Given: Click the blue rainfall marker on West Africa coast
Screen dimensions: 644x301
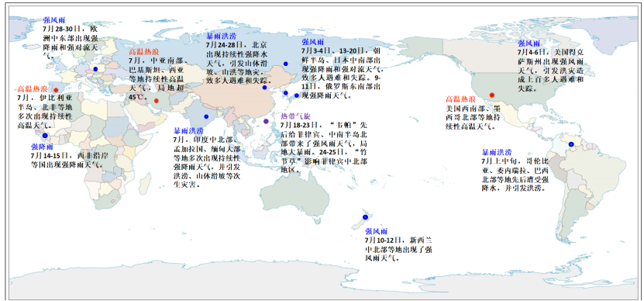Looking at the screenshot, I should (x=45, y=135).
